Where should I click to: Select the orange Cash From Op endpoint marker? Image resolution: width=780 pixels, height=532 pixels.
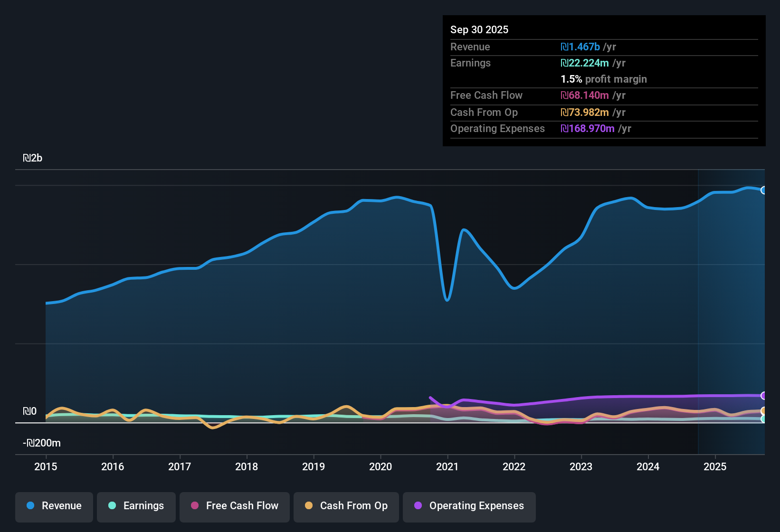(x=764, y=411)
